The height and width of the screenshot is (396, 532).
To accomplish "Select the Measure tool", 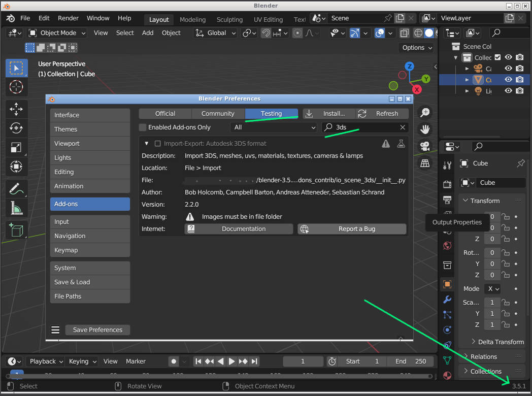I will click(x=16, y=207).
